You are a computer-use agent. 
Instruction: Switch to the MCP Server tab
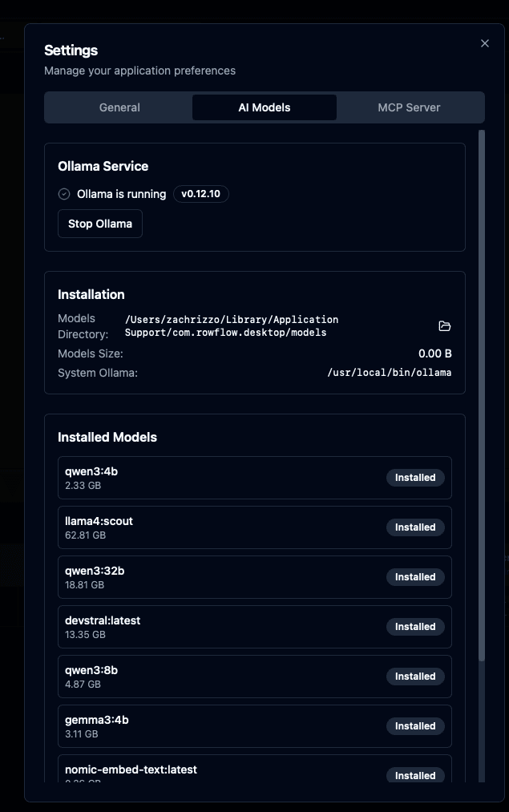pos(410,107)
